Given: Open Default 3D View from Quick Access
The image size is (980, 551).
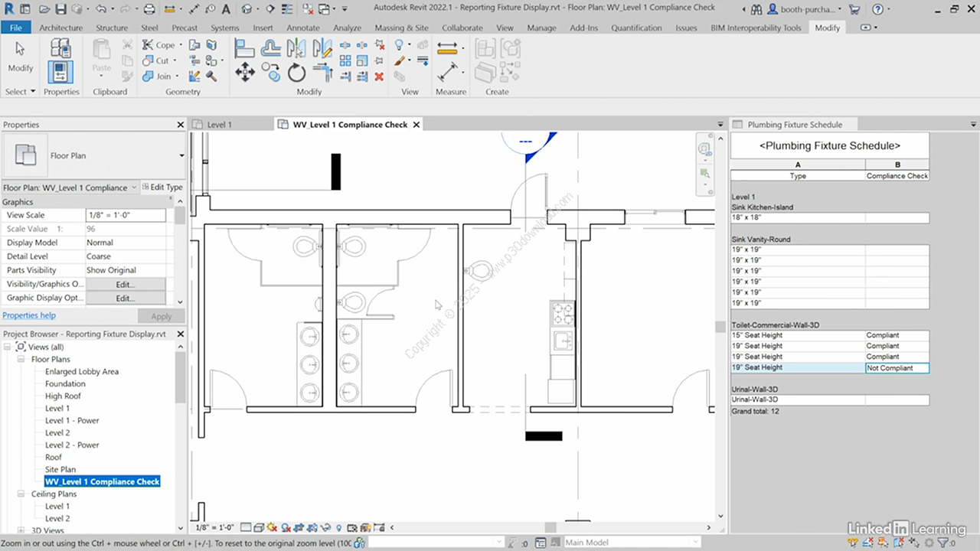Looking at the screenshot, I should (x=247, y=9).
